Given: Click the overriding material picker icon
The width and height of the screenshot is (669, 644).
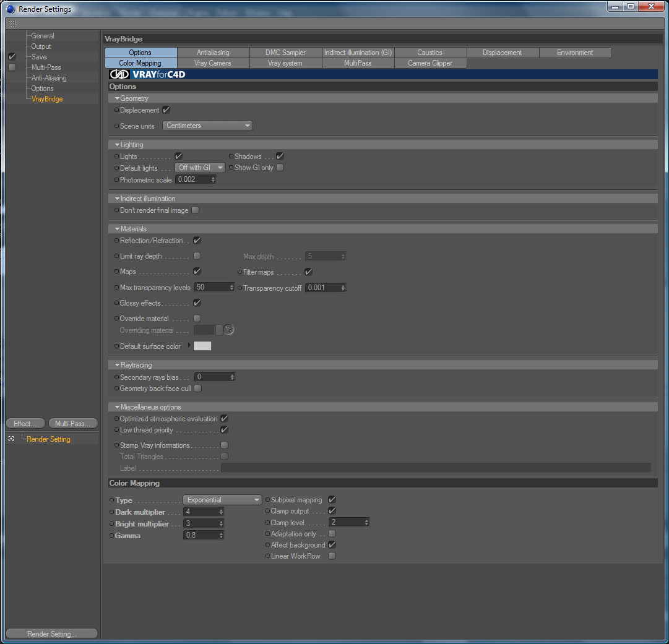Looking at the screenshot, I should 229,330.
